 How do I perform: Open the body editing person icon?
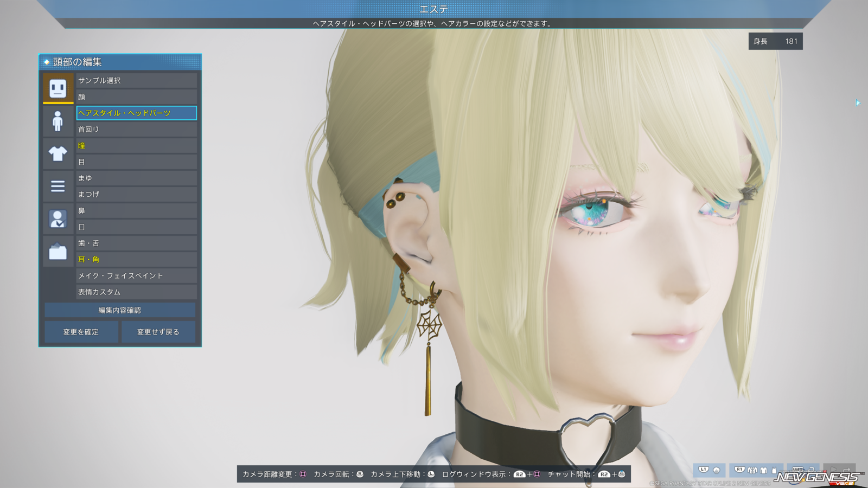tap(58, 121)
